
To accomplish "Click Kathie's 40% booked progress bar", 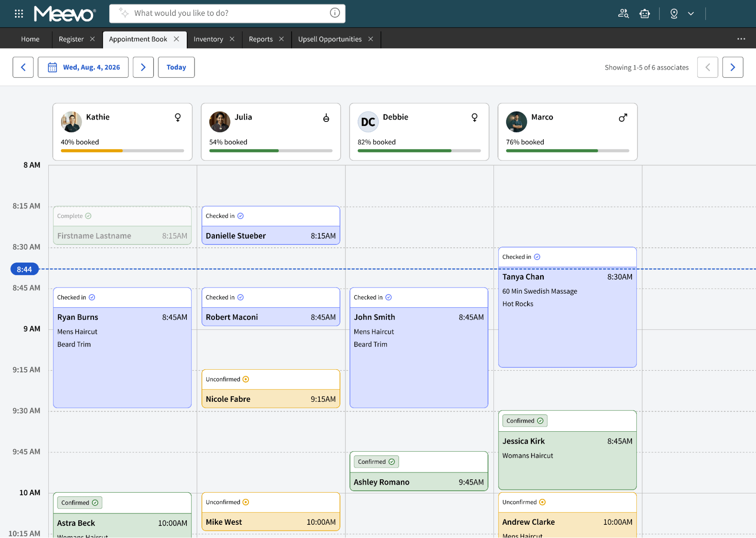I will 123,151.
